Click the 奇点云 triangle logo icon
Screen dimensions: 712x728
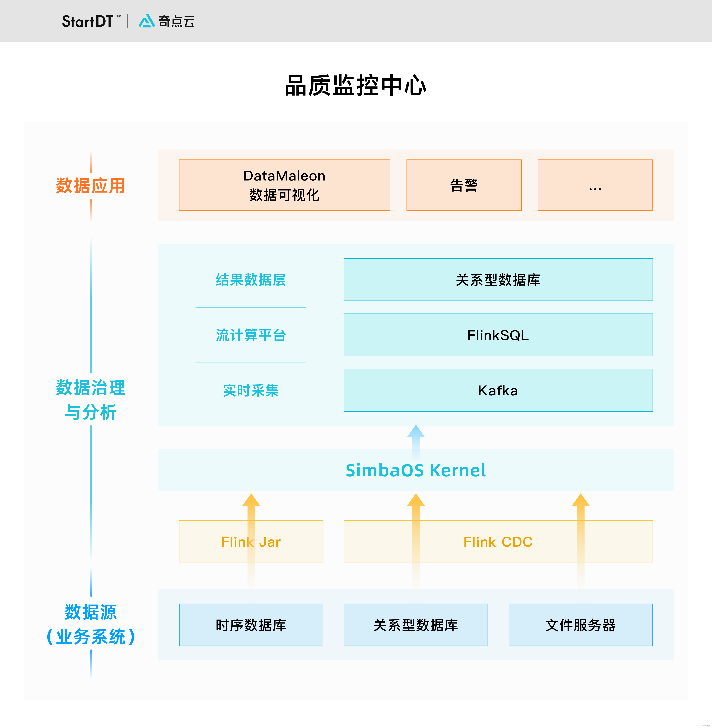click(x=147, y=21)
